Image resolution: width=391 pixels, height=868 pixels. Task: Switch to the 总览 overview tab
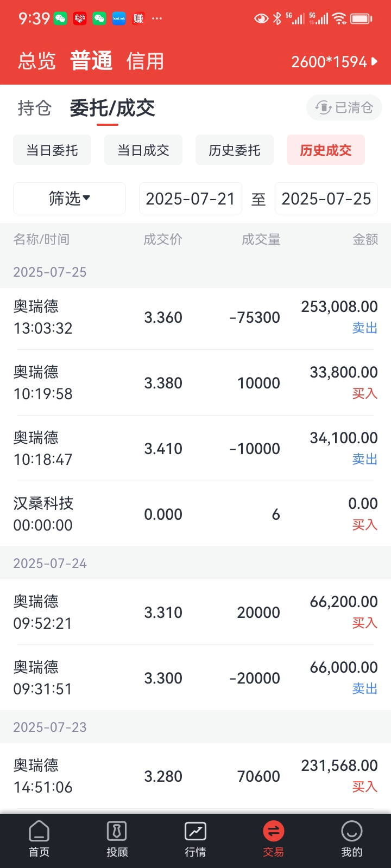tap(37, 61)
